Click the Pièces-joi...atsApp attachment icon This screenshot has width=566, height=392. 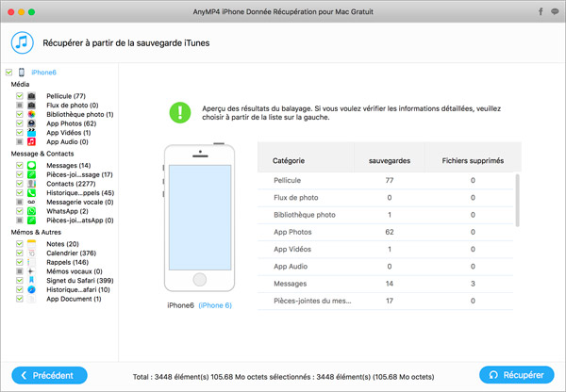click(x=31, y=220)
